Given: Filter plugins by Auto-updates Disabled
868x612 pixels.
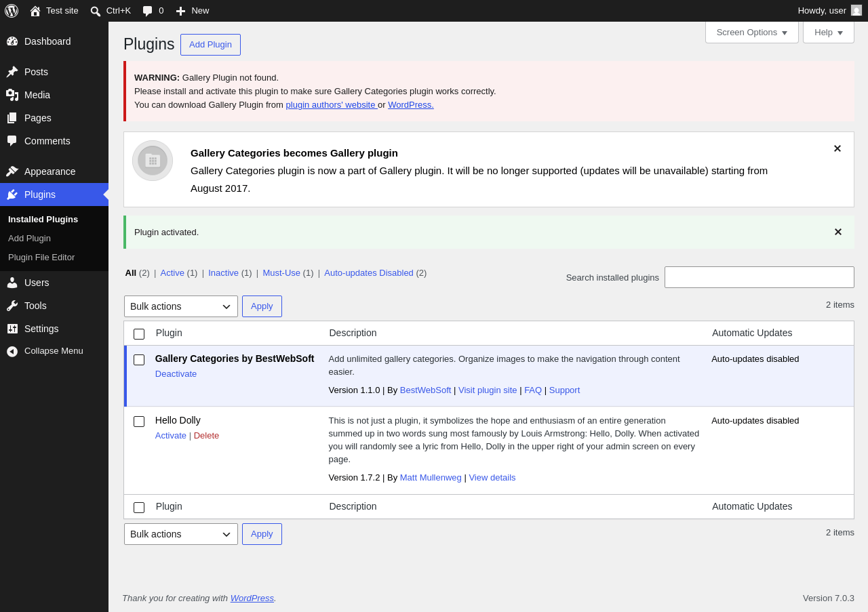Looking at the screenshot, I should (369, 273).
